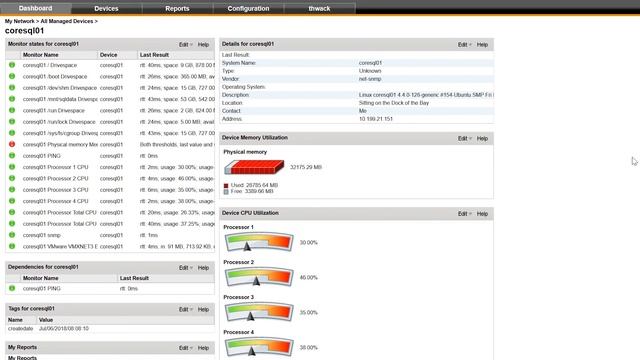
Task: Click the Processor 3 utilization gauge
Action: click(259, 312)
